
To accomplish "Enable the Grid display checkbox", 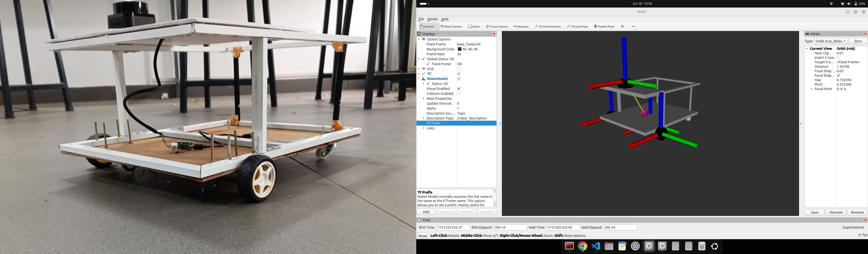I will 459,69.
